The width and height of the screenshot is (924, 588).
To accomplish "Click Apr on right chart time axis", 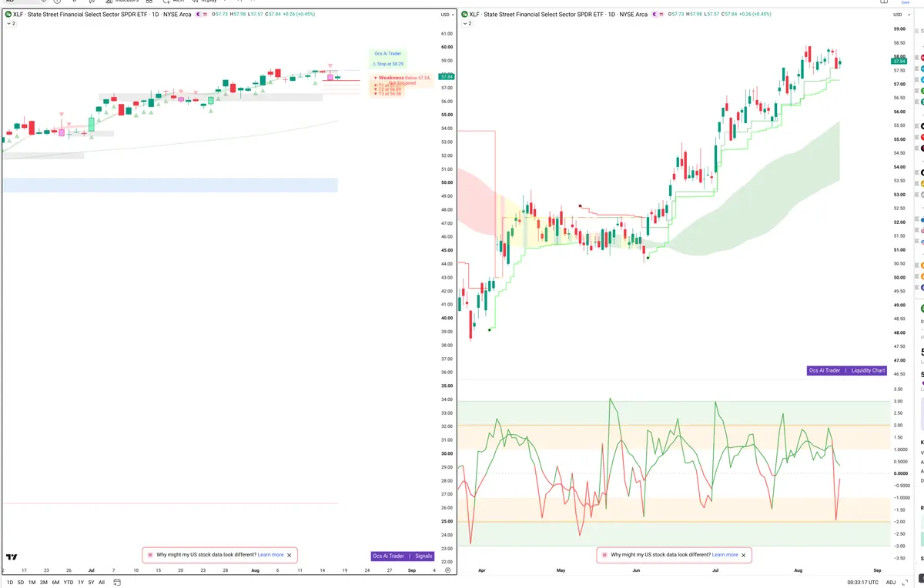I will point(481,570).
